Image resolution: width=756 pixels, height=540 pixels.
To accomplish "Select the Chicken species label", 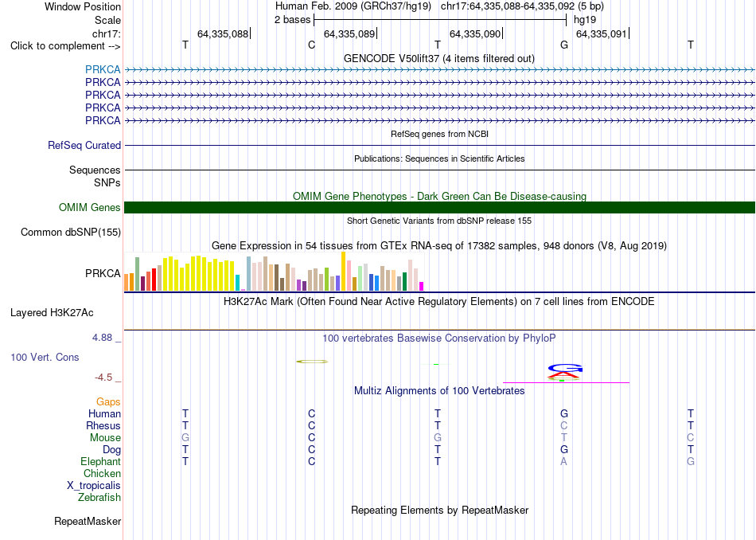I will click(102, 473).
